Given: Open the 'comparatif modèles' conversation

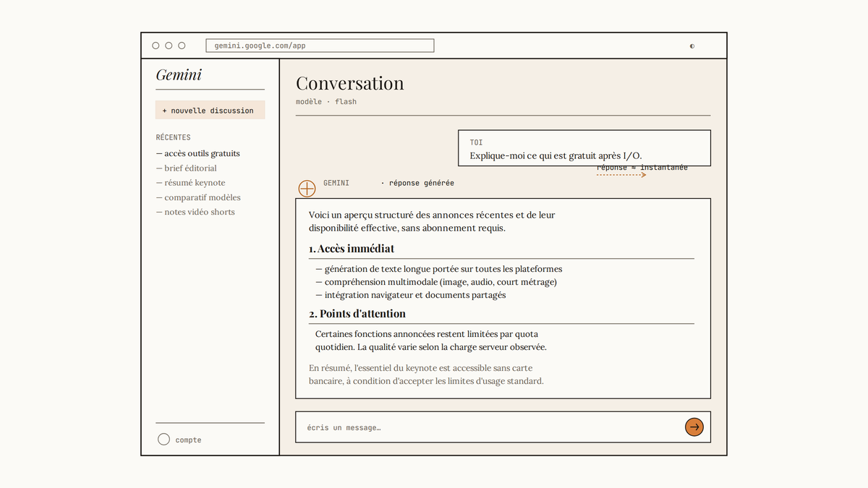Looking at the screenshot, I should point(198,197).
